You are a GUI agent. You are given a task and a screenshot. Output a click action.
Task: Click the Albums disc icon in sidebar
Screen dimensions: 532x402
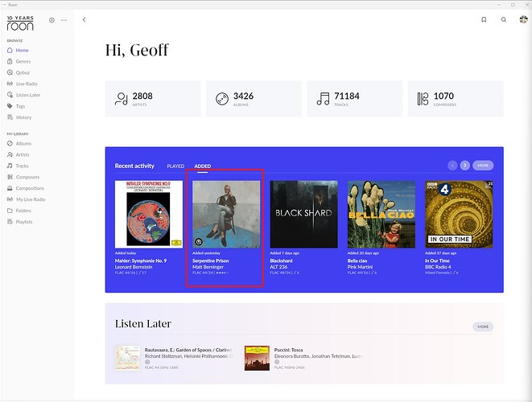[10, 143]
